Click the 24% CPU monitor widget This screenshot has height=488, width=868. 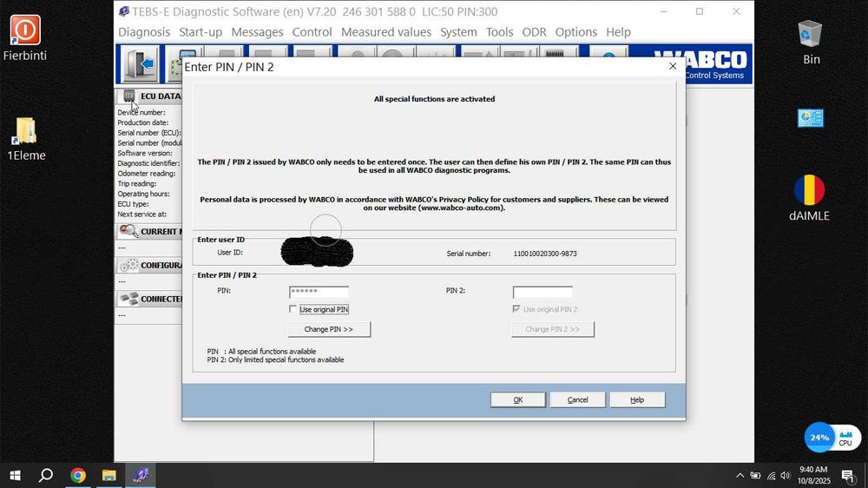pyautogui.click(x=832, y=438)
